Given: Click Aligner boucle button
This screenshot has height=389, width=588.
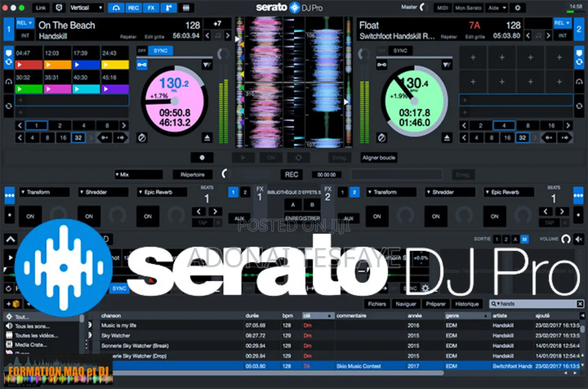Looking at the screenshot, I should tap(379, 158).
